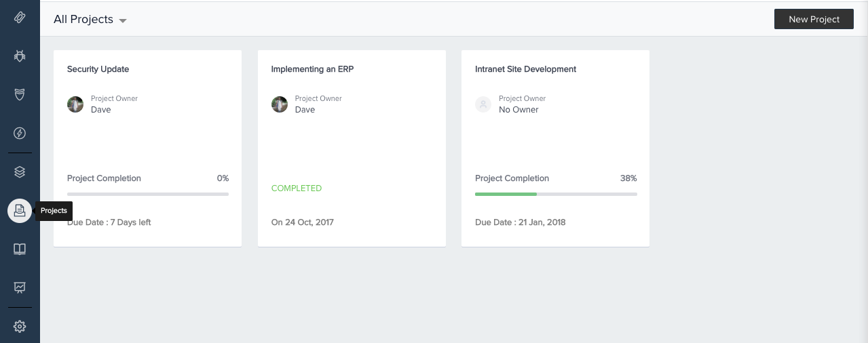Click the 'On 24 Oct, 2017' date text
This screenshot has width=868, height=343.
tap(303, 222)
